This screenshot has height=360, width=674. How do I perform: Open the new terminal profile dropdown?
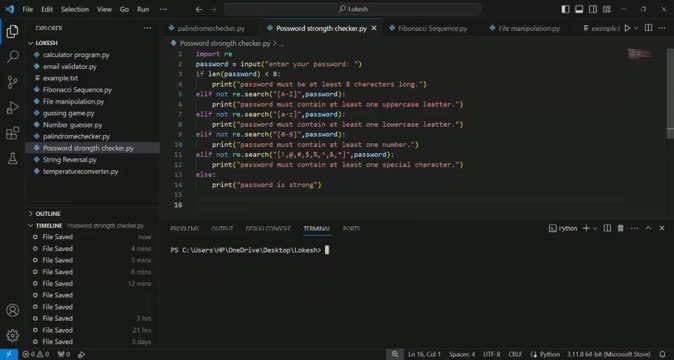point(595,229)
